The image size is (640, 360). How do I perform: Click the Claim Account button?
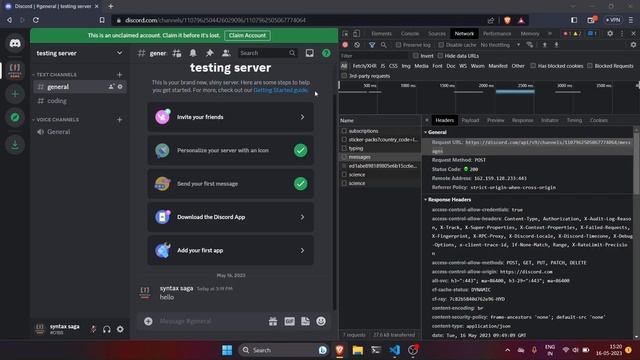247,36
